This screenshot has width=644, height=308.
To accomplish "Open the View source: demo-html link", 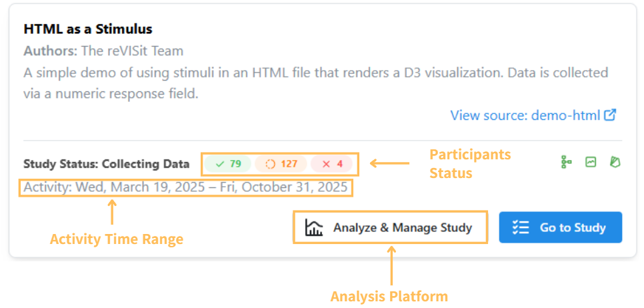I will (x=525, y=115).
